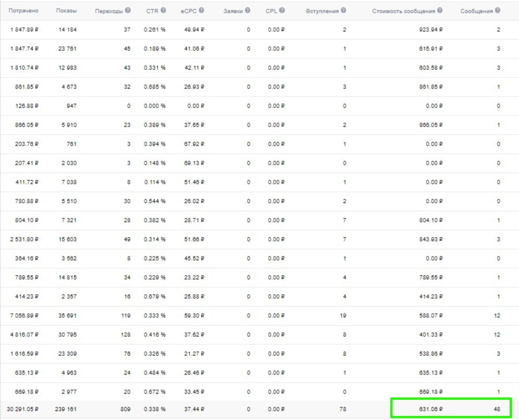Click the spent value 669.18 ₽
The height and width of the screenshot is (420, 519).
click(x=27, y=392)
